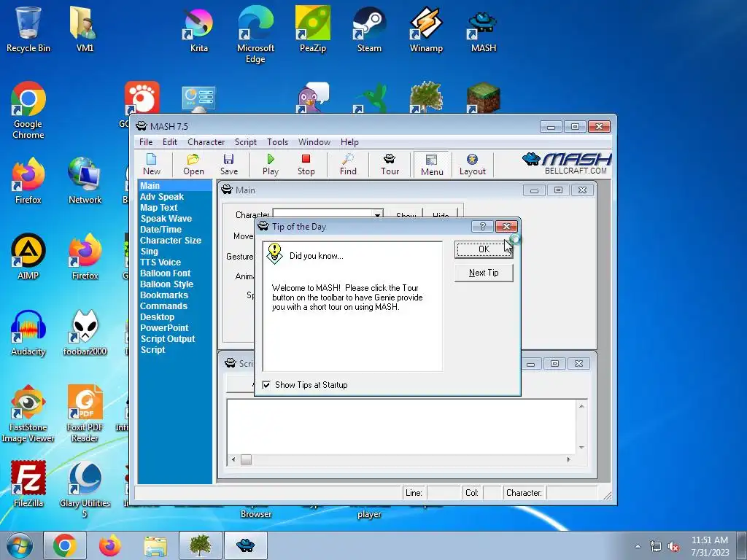This screenshot has width=747, height=560.
Task: Select the FileZilla desktop icon
Action: click(x=28, y=484)
